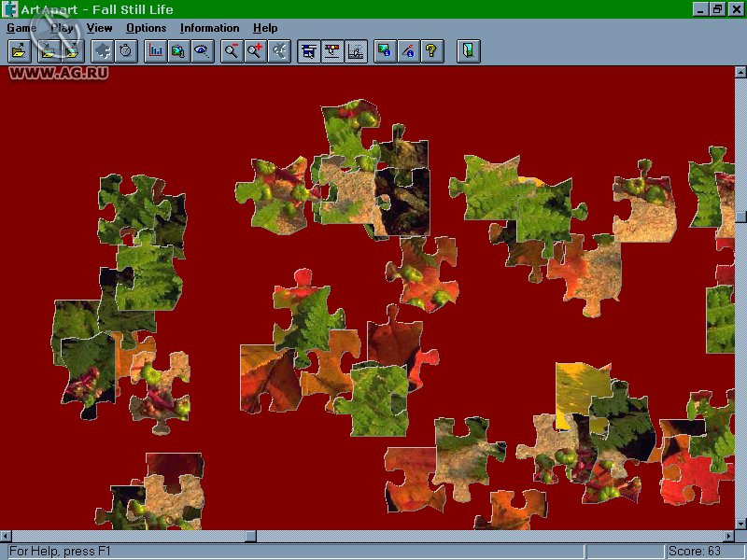Zoom out with the minus magnifier

(x=232, y=51)
